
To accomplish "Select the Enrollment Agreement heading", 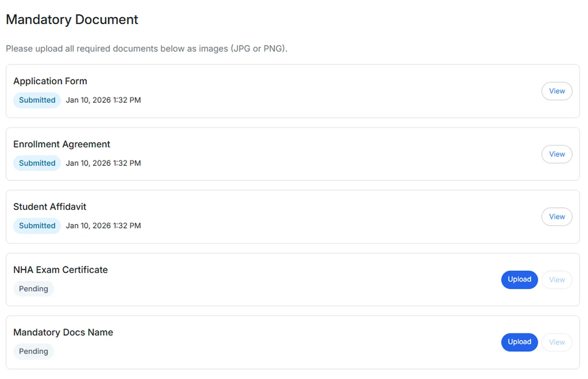I will pos(61,144).
